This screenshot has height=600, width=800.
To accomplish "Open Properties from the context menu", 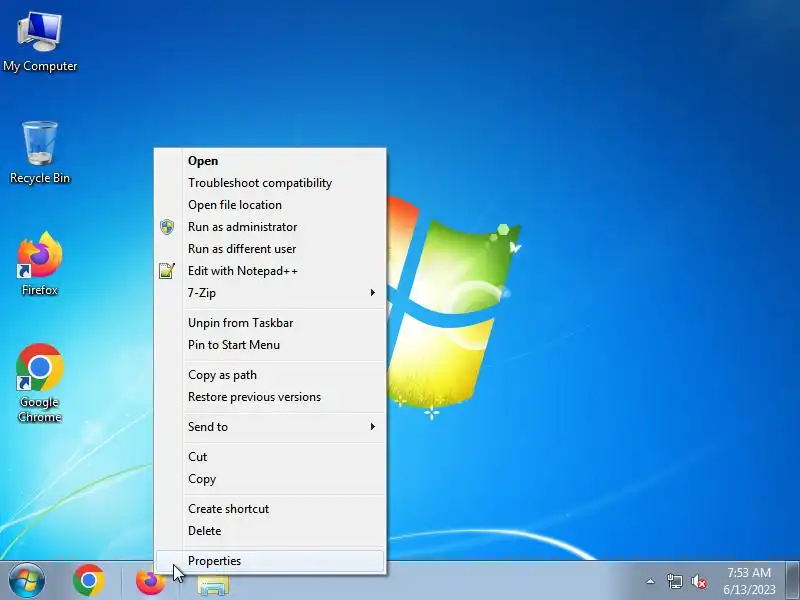I will tap(270, 561).
